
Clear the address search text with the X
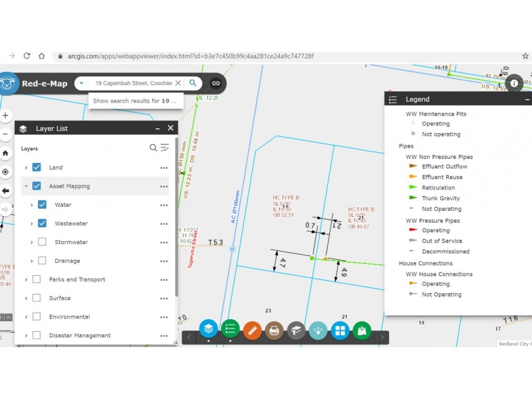click(x=178, y=83)
